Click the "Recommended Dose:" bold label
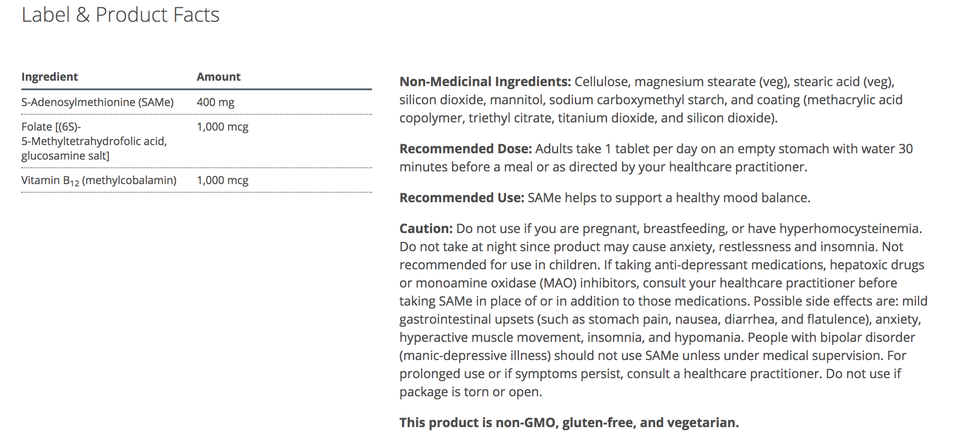The height and width of the screenshot is (448, 980). (x=465, y=149)
